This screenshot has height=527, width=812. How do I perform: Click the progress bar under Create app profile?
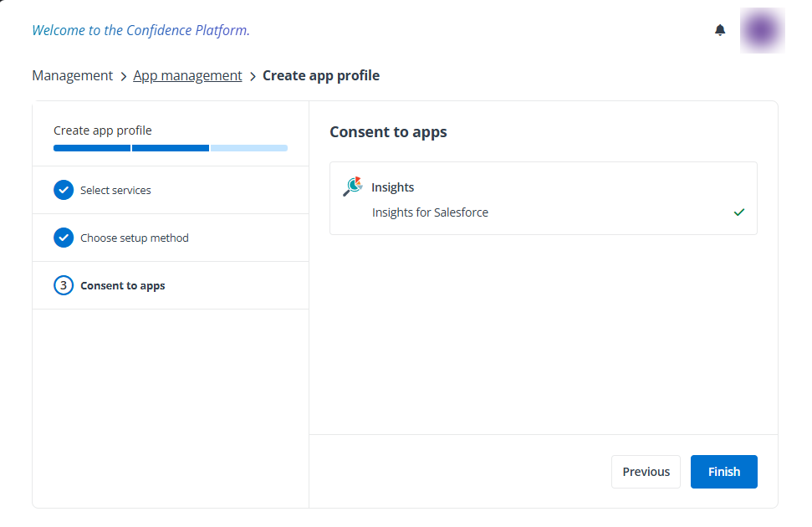[x=170, y=148]
